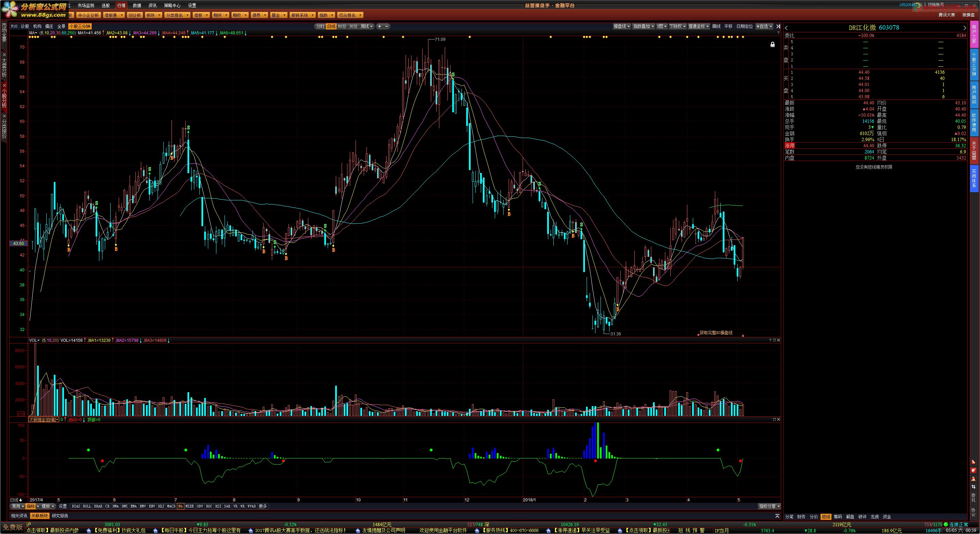
Task: Open the F10 info page
Action: [x=14, y=26]
